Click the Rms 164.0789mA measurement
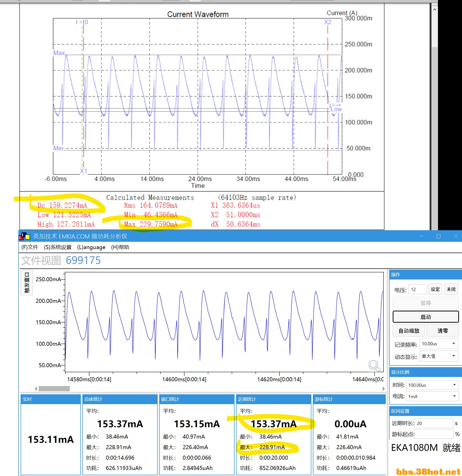The image size is (462, 476). pyautogui.click(x=151, y=205)
